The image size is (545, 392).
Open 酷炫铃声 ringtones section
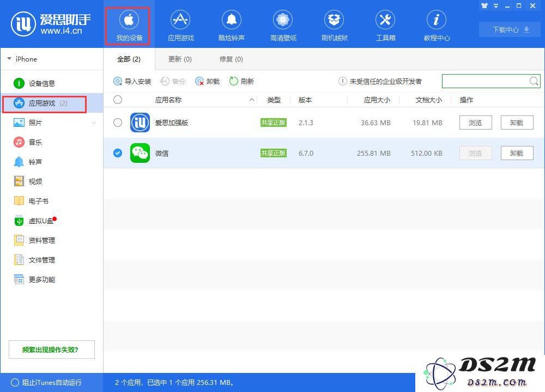232,26
